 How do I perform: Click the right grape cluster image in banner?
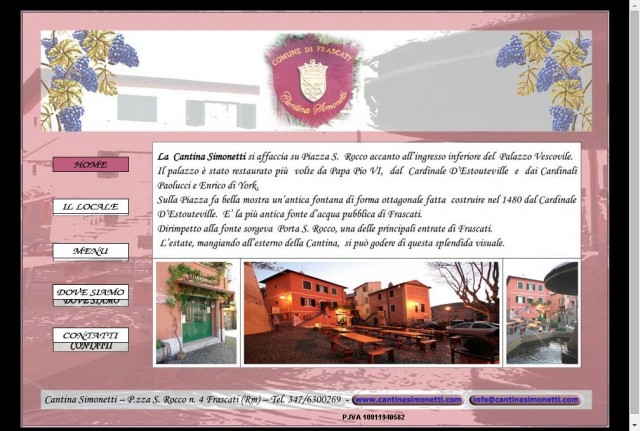[544, 80]
